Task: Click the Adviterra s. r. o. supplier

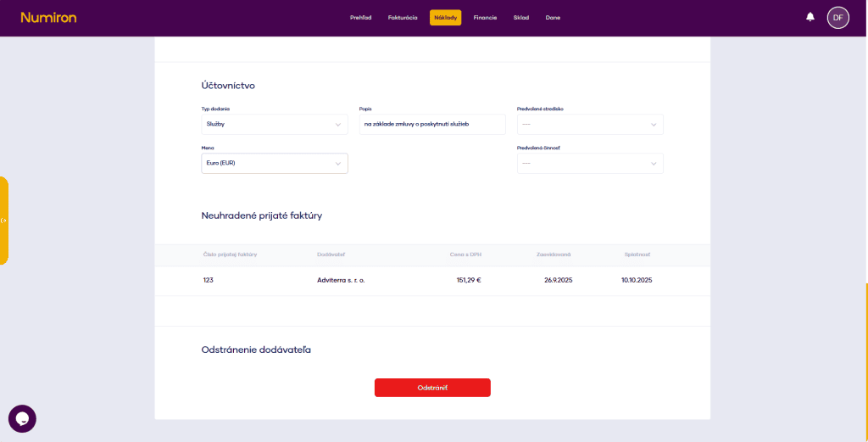Action: [x=341, y=280]
